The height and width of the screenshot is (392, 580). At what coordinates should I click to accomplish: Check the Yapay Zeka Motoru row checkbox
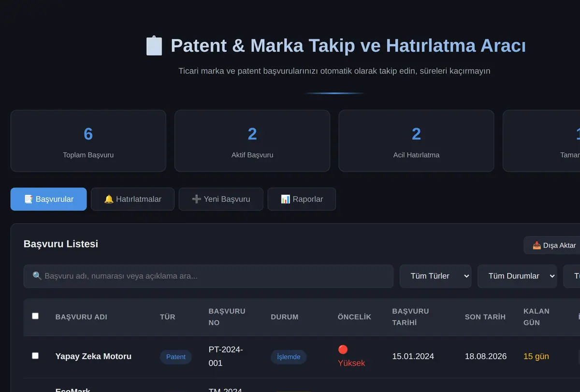35,356
